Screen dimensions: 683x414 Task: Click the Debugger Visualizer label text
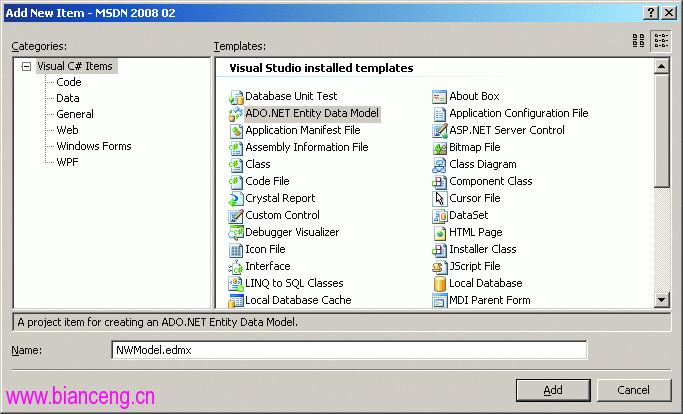pyautogui.click(x=292, y=232)
